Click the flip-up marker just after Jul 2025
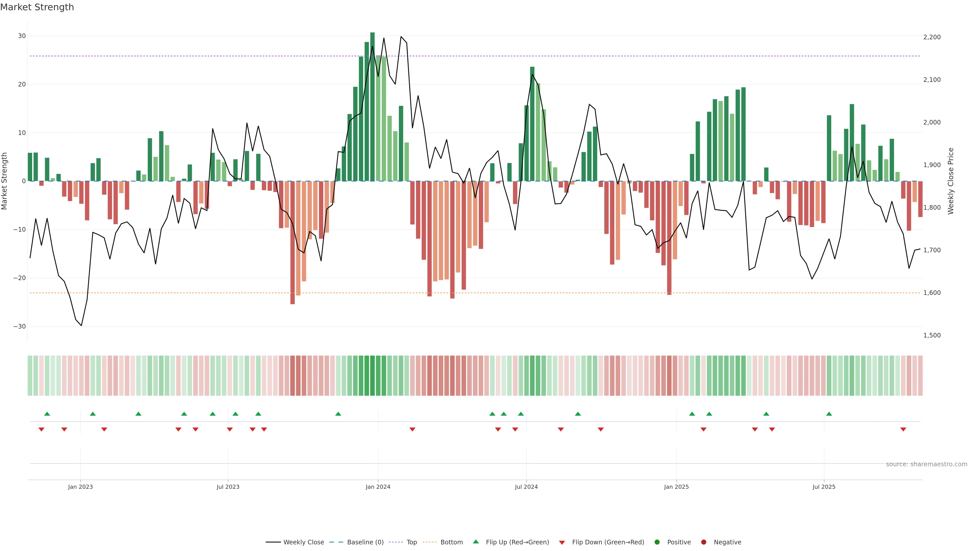This screenshot has width=980, height=551. pos(829,414)
